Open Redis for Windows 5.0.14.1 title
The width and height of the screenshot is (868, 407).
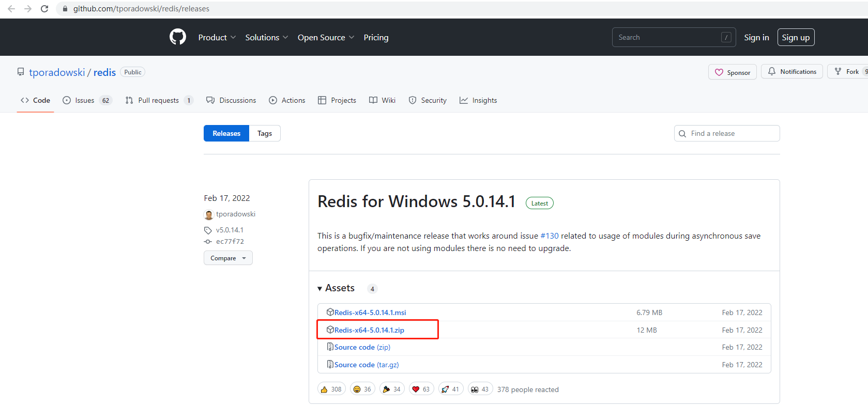point(416,201)
